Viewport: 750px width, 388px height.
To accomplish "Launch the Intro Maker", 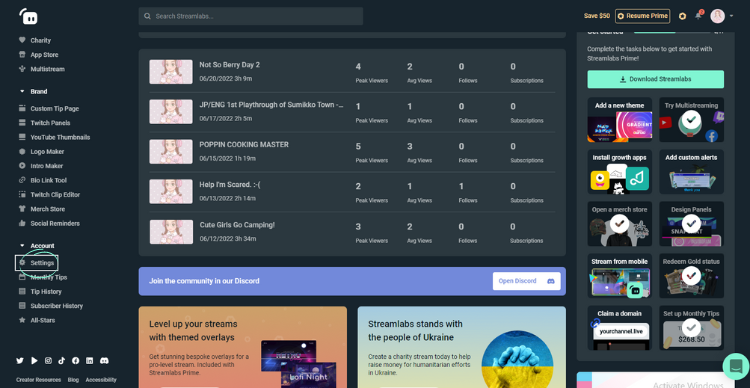I will coord(47,166).
